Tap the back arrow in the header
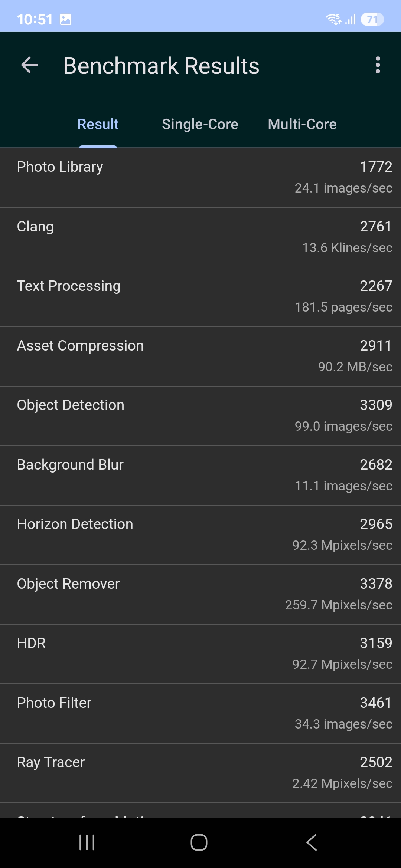The image size is (401, 868). [x=30, y=66]
